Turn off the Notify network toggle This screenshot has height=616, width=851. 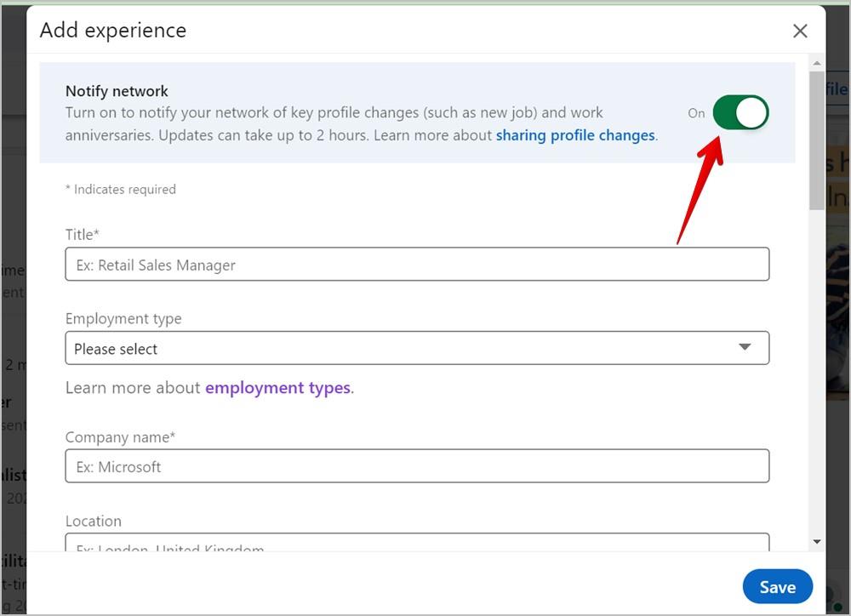(x=740, y=113)
